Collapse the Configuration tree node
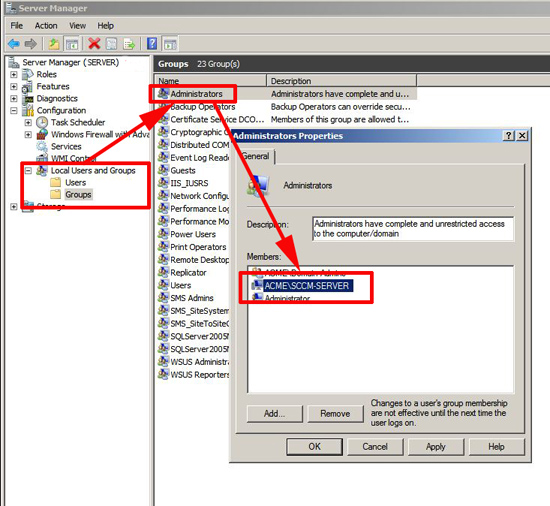The width and height of the screenshot is (550, 506). point(14,110)
